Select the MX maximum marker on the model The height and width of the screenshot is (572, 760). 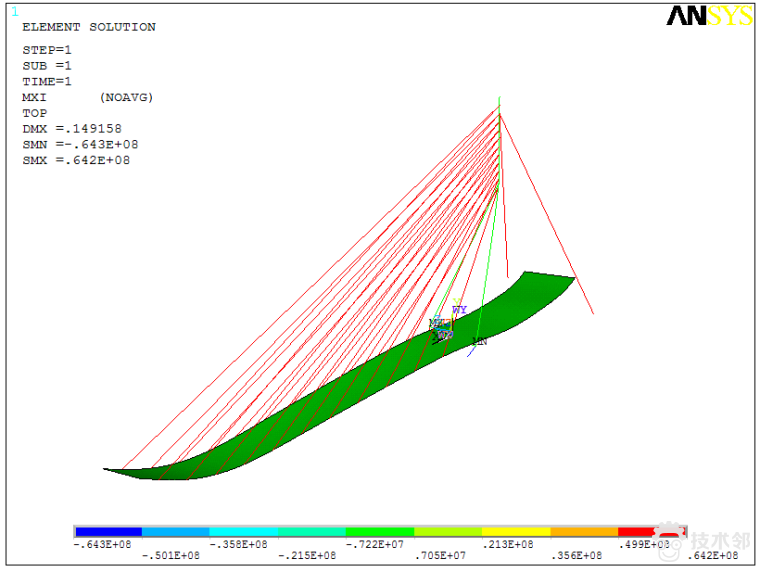437,323
